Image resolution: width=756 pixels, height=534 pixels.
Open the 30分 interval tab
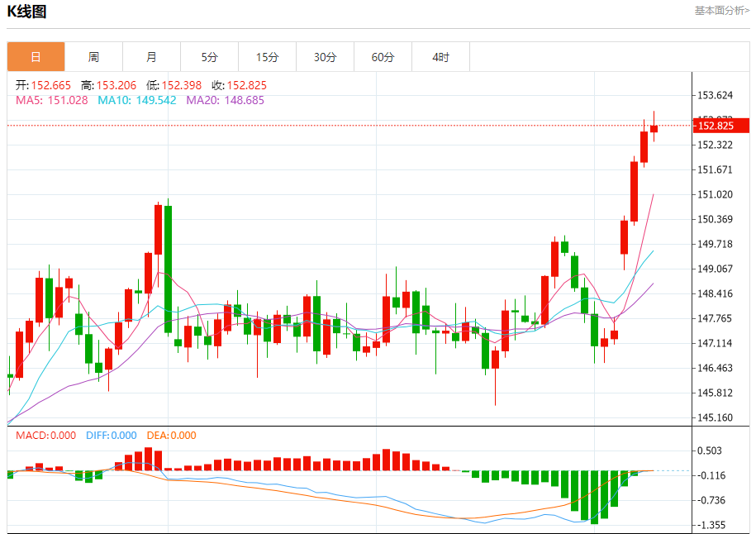click(325, 57)
